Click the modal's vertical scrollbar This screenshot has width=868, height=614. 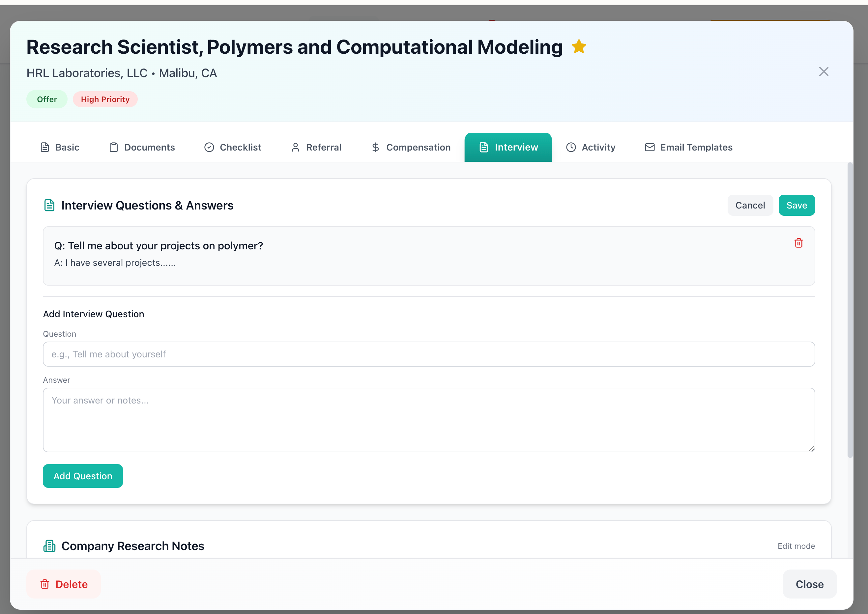pos(850,310)
